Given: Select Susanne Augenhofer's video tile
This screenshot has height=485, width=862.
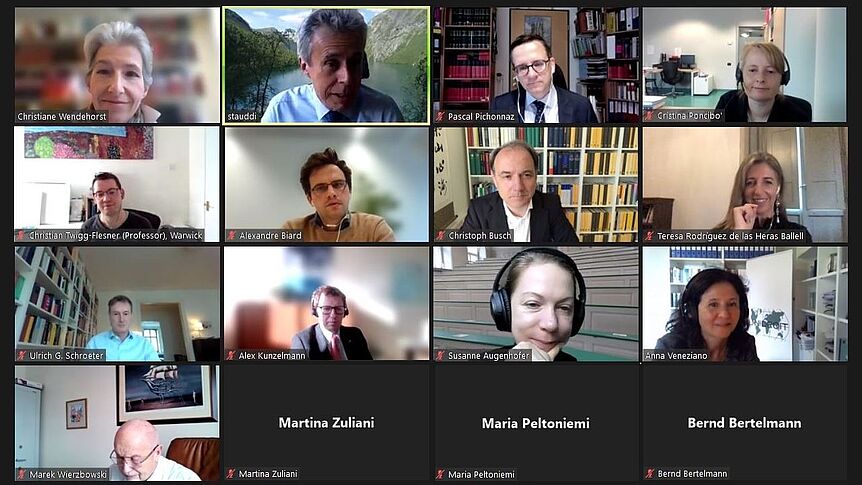Looking at the screenshot, I should pos(536,304).
